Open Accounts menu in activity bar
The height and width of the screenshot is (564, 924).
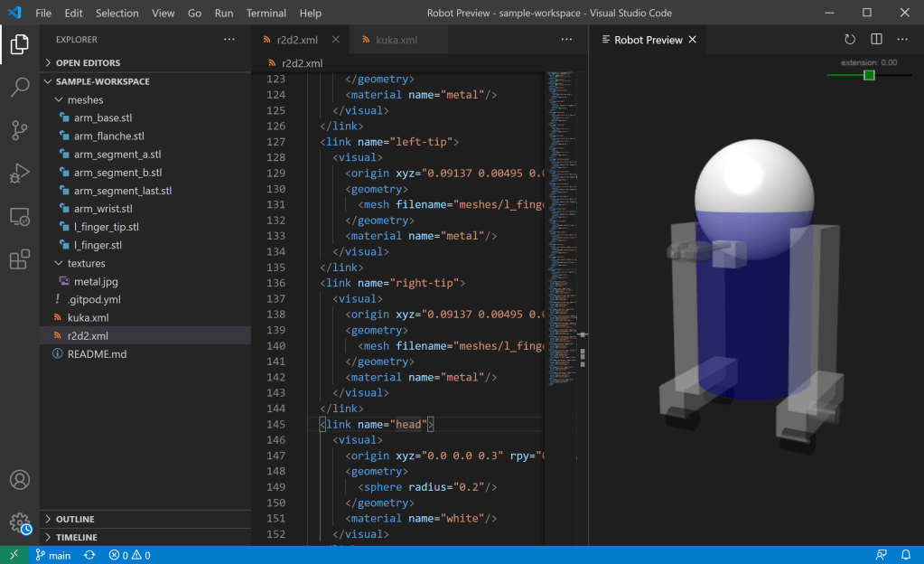pyautogui.click(x=19, y=480)
